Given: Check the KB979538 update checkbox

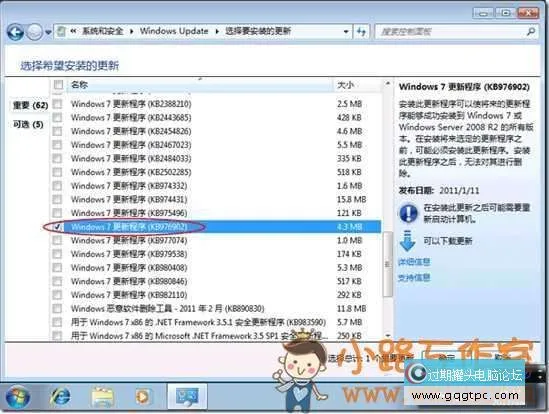Looking at the screenshot, I should tap(57, 254).
